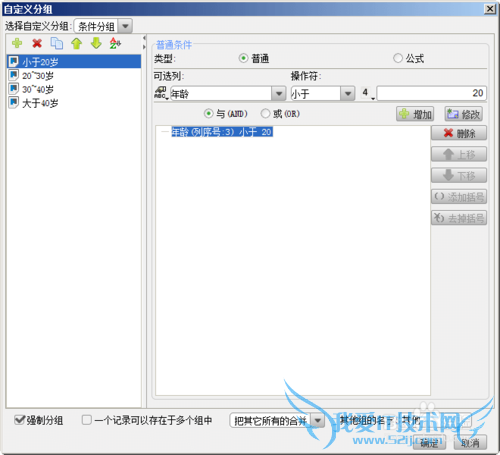Click the value type button labeled 4
The width and height of the screenshot is (500, 455).
coord(367,93)
